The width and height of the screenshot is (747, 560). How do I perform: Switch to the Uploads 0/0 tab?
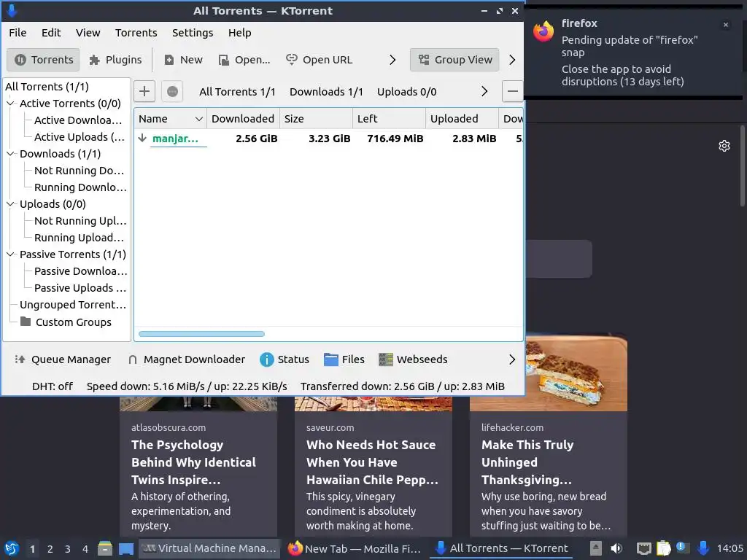[x=406, y=92]
